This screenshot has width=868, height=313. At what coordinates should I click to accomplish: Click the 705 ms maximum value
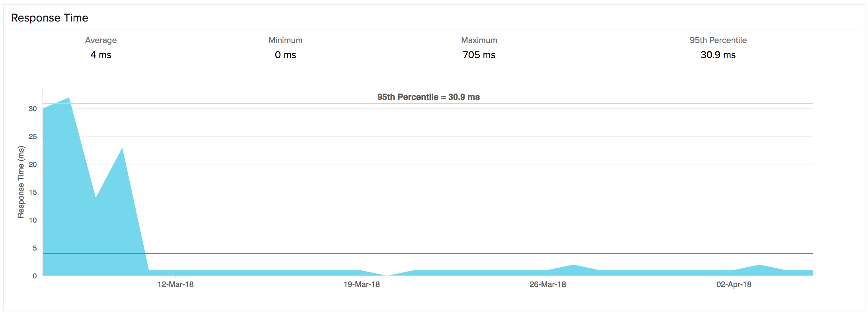point(479,55)
